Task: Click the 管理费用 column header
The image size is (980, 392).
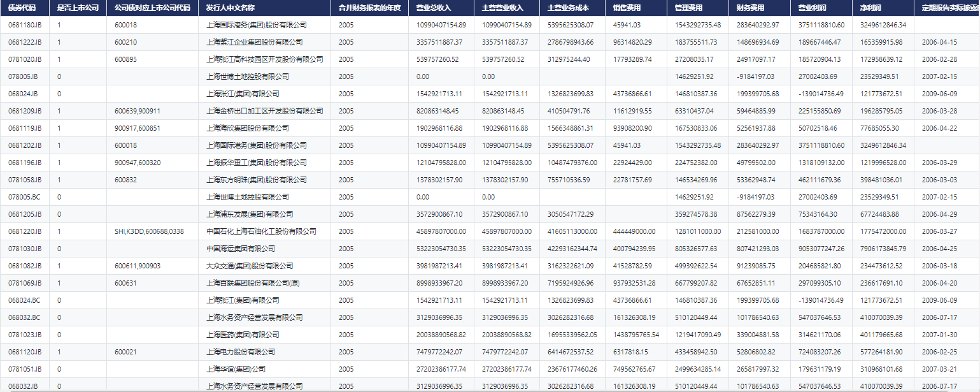Action: tap(698, 8)
